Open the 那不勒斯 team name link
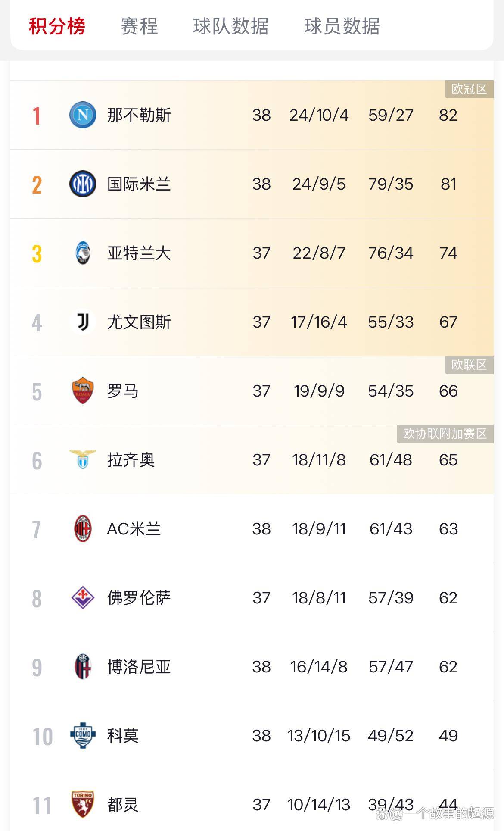Image resolution: width=504 pixels, height=831 pixels. pyautogui.click(x=139, y=115)
